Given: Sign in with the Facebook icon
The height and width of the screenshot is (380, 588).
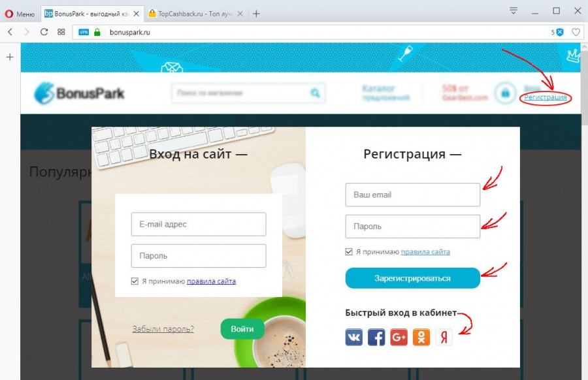Looking at the screenshot, I should [x=376, y=337].
